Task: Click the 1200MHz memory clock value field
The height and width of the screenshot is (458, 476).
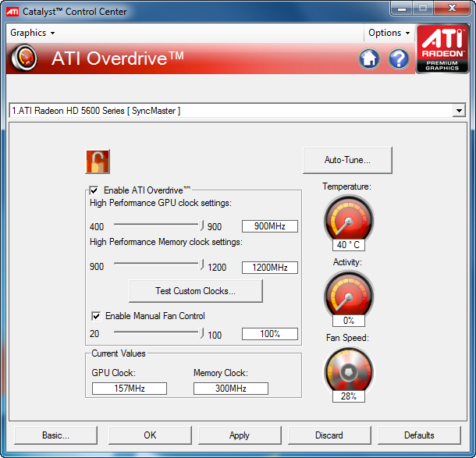Action: point(269,268)
